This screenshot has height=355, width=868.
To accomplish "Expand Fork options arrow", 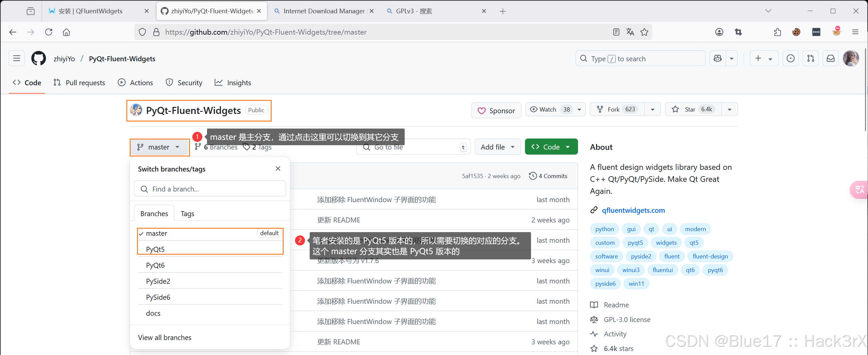I will (652, 109).
